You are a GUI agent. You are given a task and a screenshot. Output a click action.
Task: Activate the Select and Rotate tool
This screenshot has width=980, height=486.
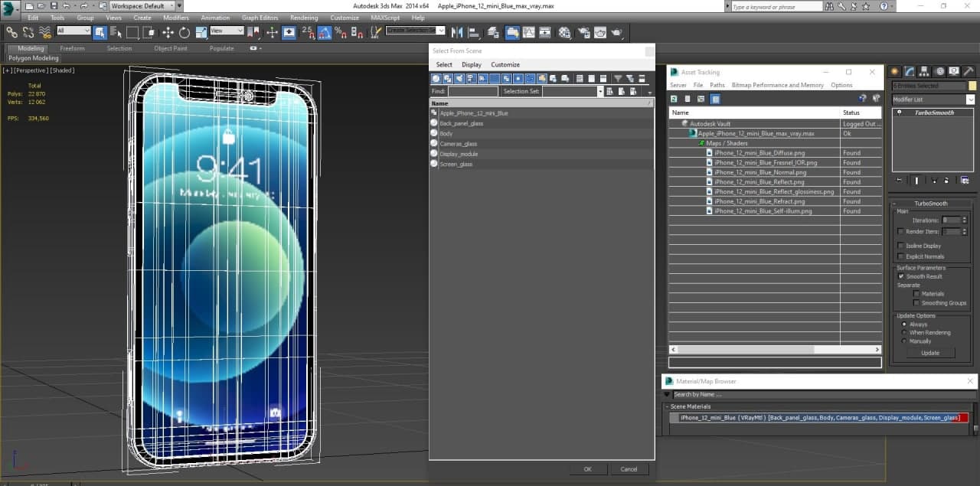tap(185, 32)
